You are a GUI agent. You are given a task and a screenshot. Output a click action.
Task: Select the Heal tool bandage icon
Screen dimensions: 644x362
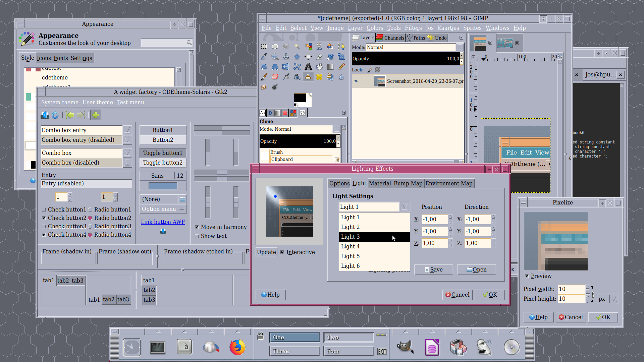[319, 77]
